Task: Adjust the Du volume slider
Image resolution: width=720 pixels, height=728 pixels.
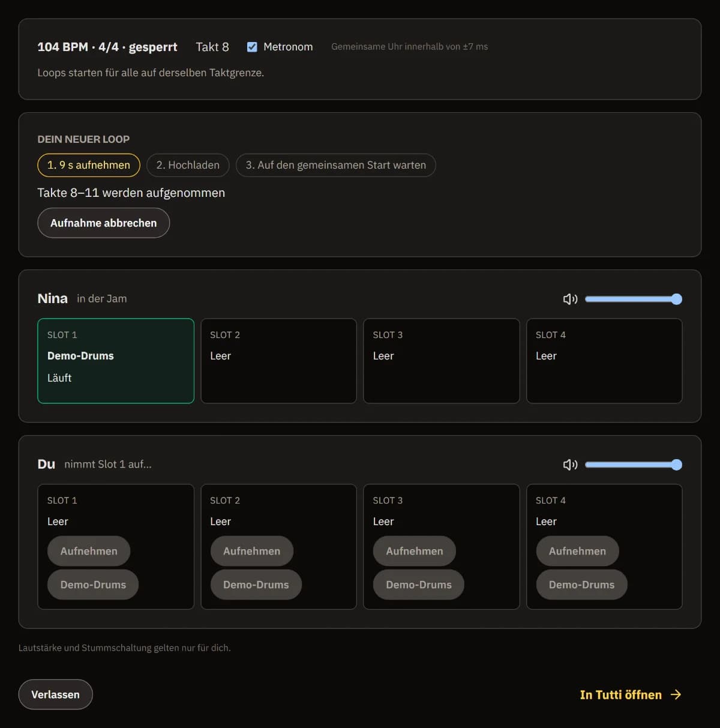Action: tap(634, 465)
